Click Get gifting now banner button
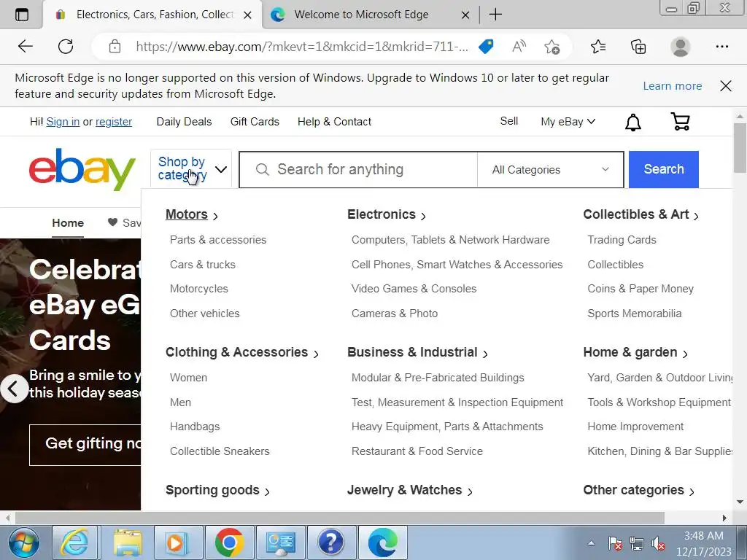Image resolution: width=747 pixels, height=560 pixels. click(85, 445)
